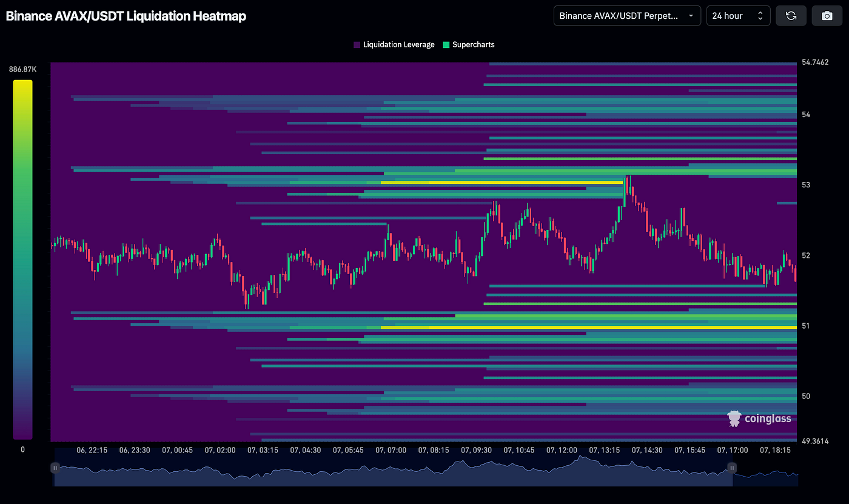Click the 49.3614 price axis label

815,441
